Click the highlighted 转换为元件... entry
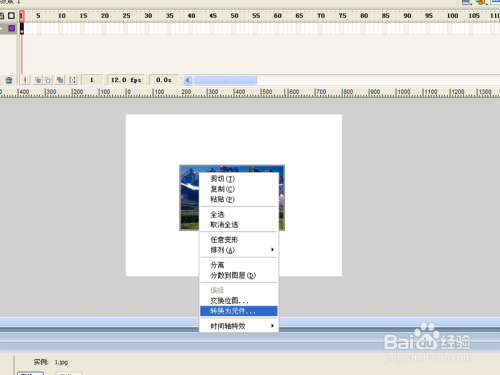This screenshot has width=500, height=375. tap(239, 311)
